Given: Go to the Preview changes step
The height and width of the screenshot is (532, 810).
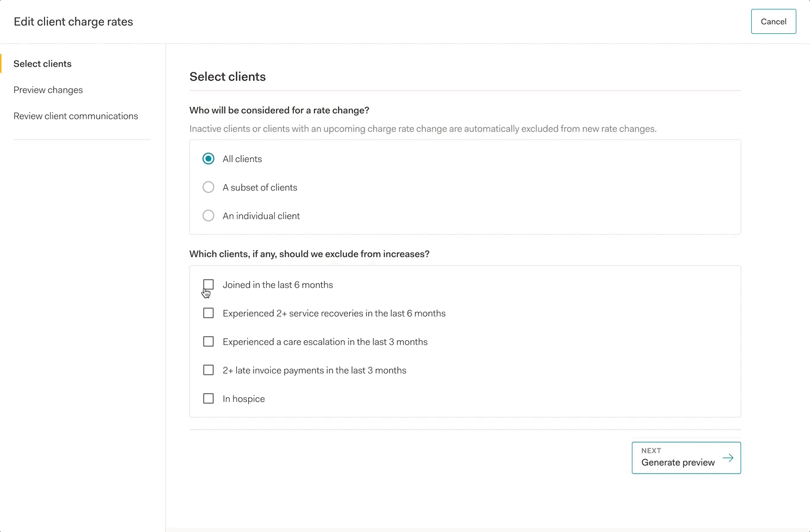Looking at the screenshot, I should coord(48,90).
